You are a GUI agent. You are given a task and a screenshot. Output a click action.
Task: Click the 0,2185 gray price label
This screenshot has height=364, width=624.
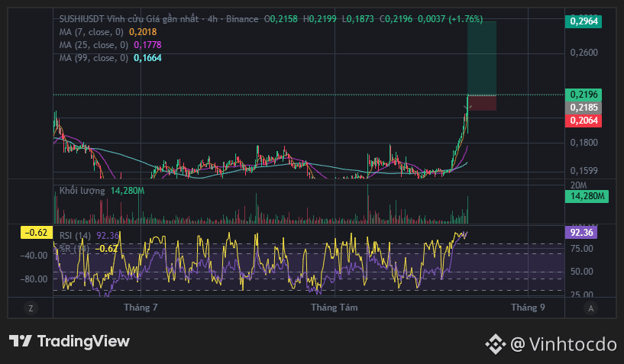pos(584,108)
